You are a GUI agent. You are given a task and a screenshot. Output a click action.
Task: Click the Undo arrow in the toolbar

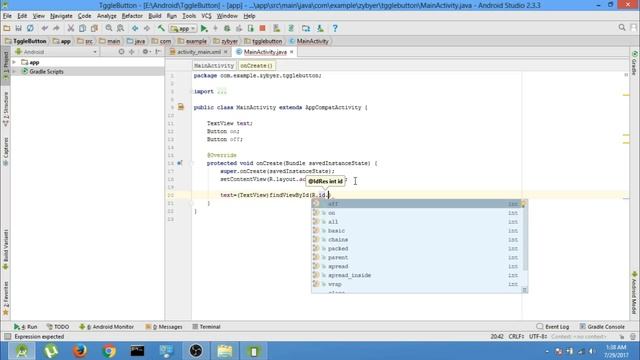click(44, 28)
